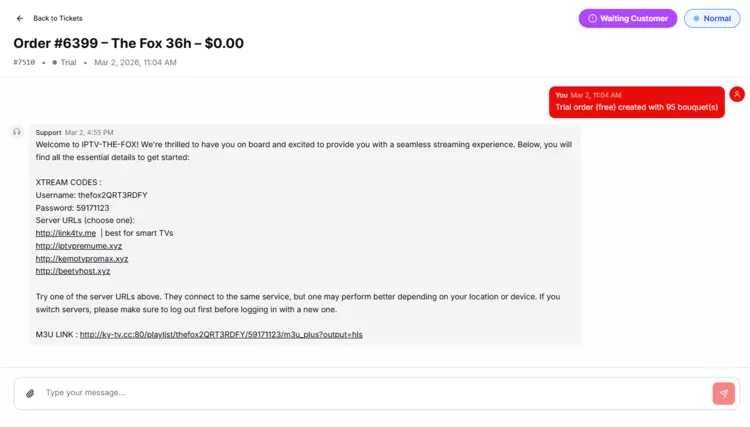This screenshot has height=427, width=750.
Task: Click the dot icon in Normal badge
Action: [x=697, y=18]
